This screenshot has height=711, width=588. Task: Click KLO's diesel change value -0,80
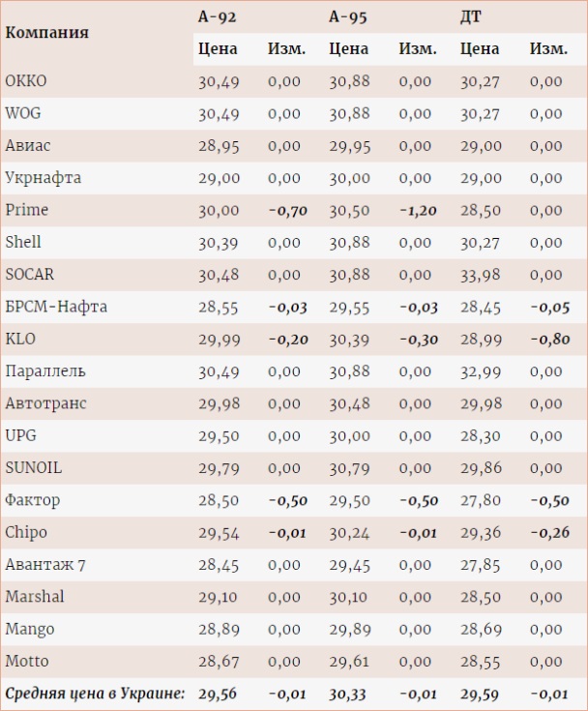549,340
